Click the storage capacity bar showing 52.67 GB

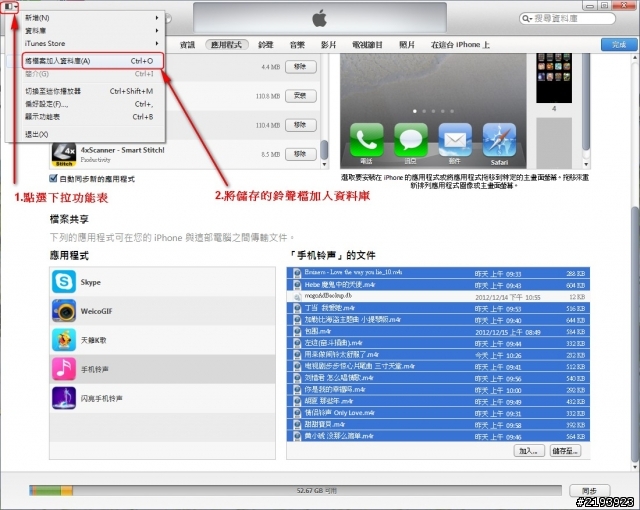point(295,490)
